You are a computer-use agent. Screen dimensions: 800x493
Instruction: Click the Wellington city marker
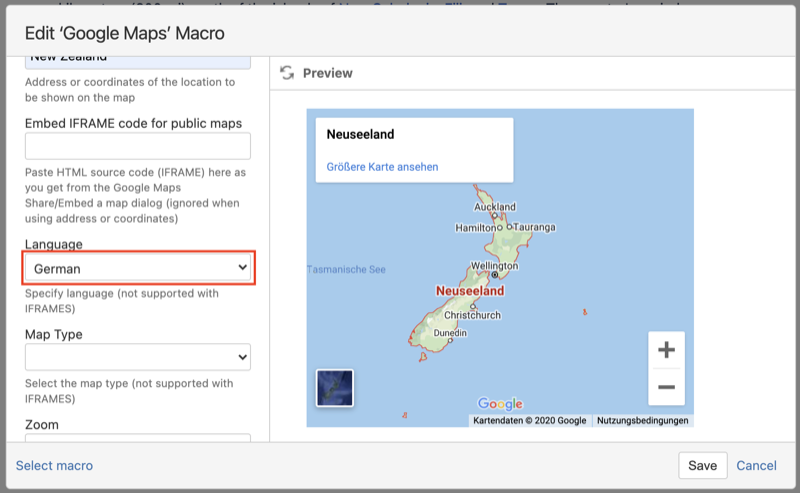[495, 274]
